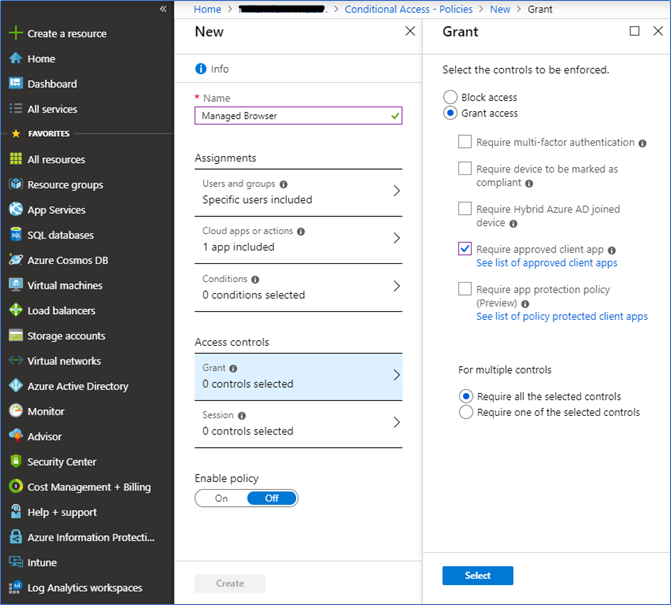Click the All resources grid icon

(16, 159)
